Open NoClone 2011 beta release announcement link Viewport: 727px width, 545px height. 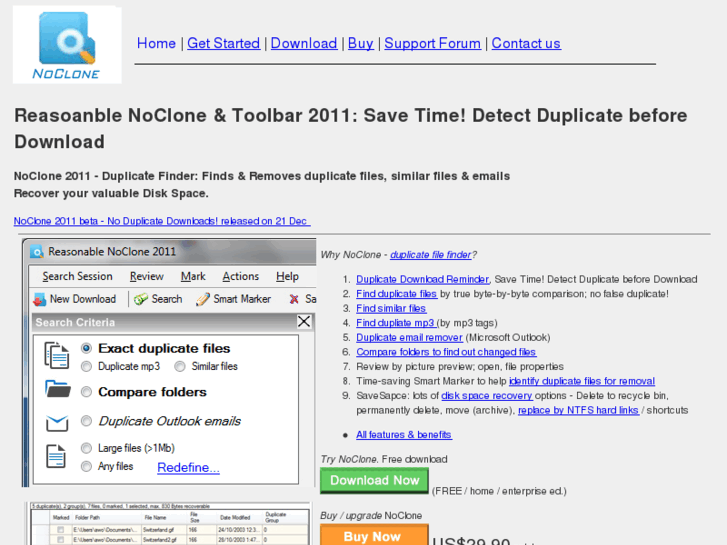162,221
